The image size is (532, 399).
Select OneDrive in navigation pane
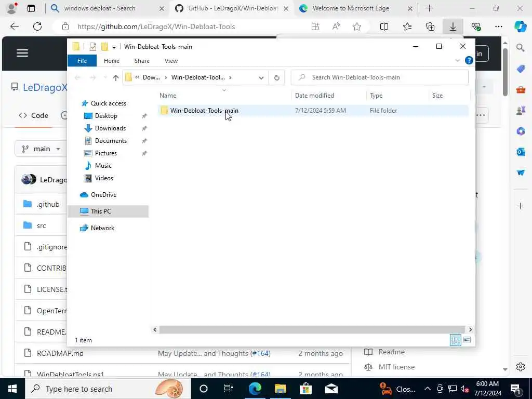pyautogui.click(x=103, y=195)
